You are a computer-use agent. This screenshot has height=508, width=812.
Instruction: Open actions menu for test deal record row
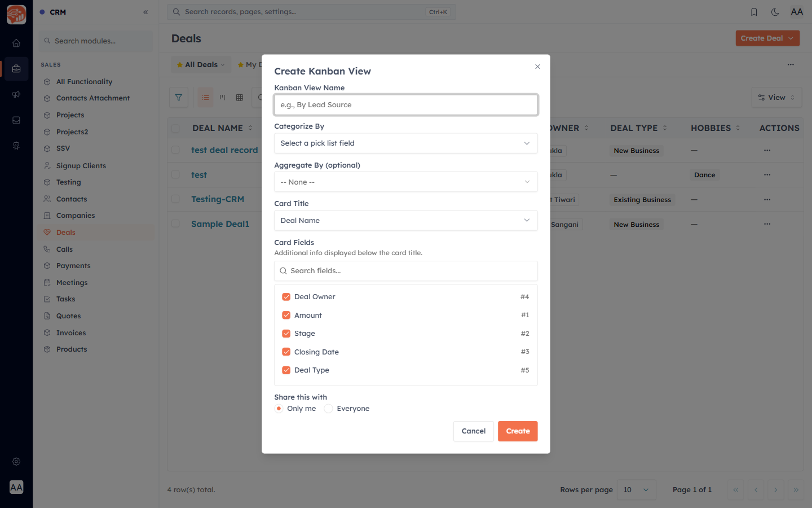coord(767,150)
